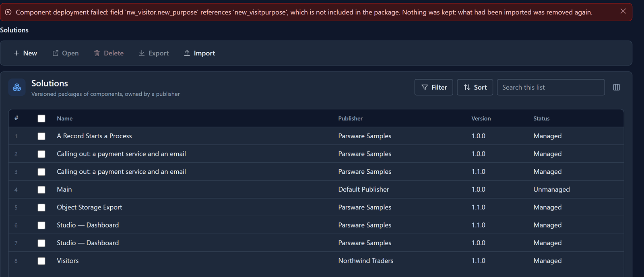Click the 1.1.0 version in Visitors row
Image resolution: width=644 pixels, height=277 pixels.
point(478,261)
